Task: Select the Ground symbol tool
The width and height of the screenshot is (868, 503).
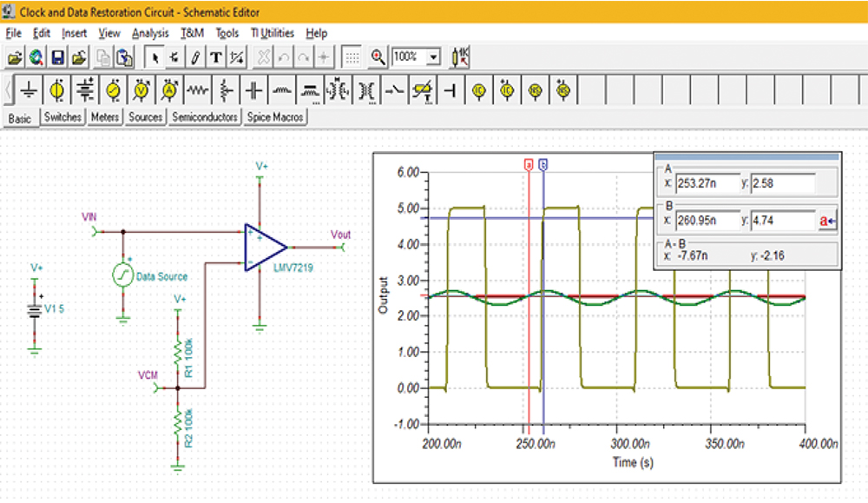Action: tap(29, 89)
